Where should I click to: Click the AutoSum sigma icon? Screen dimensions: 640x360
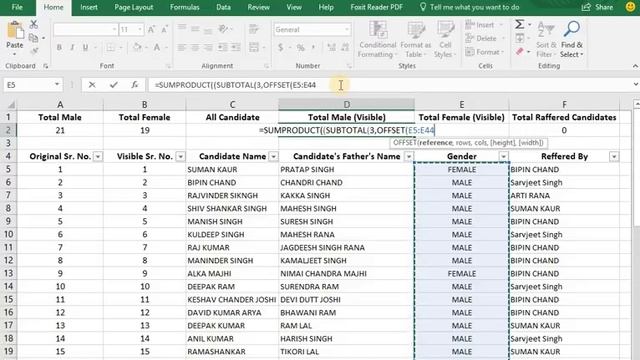tap(520, 24)
